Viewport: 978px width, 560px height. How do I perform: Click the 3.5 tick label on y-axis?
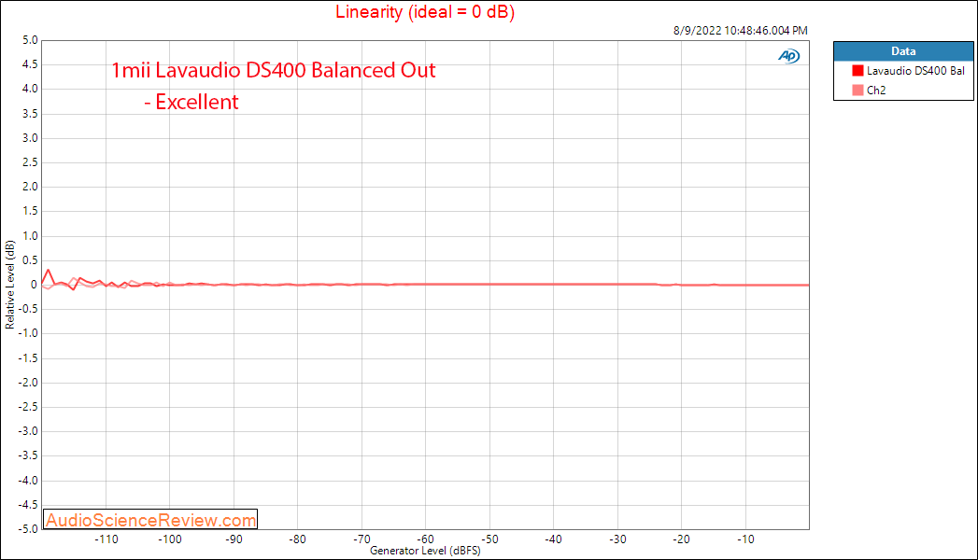(x=30, y=114)
